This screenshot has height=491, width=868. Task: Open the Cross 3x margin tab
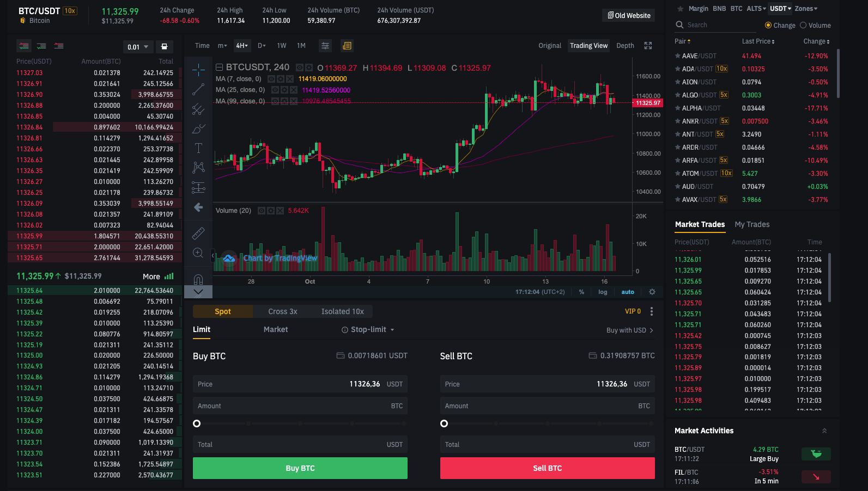283,311
